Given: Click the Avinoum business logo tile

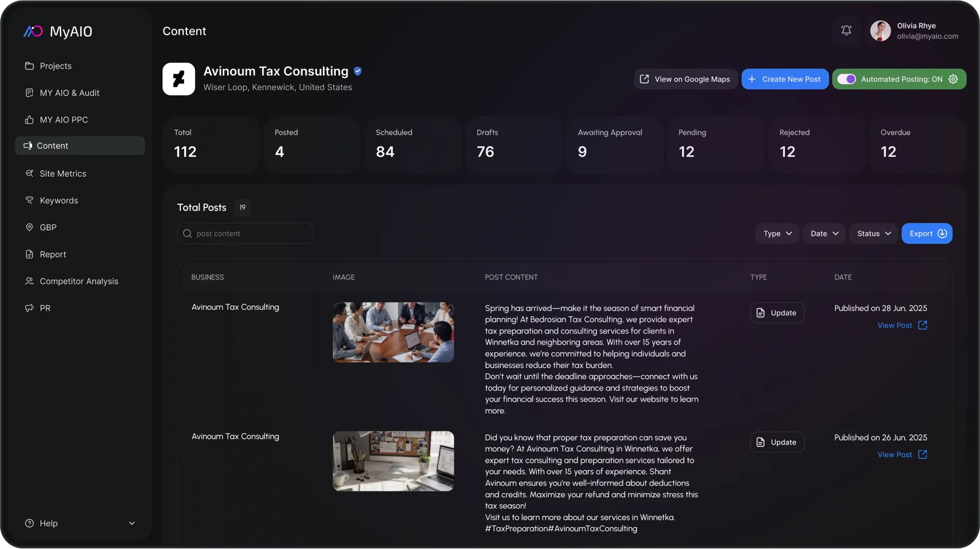Looking at the screenshot, I should pyautogui.click(x=179, y=79).
